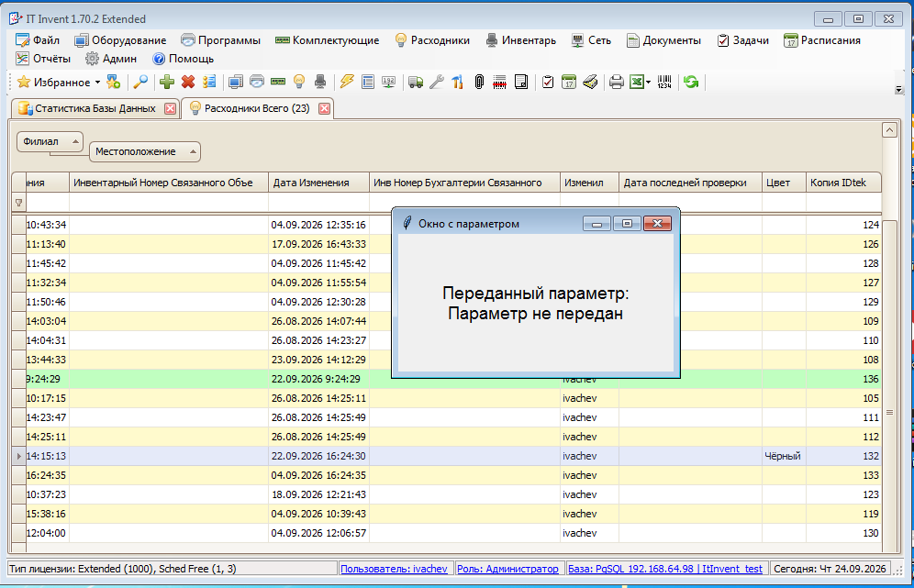Screen dimensions: 914x588
Task: Click the wrench toolbar icon
Action: [437, 83]
